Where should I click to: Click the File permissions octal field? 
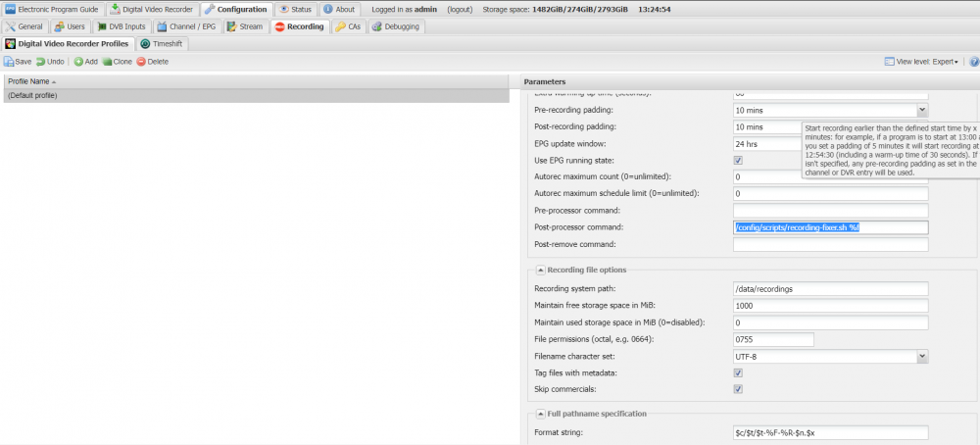pyautogui.click(x=774, y=339)
